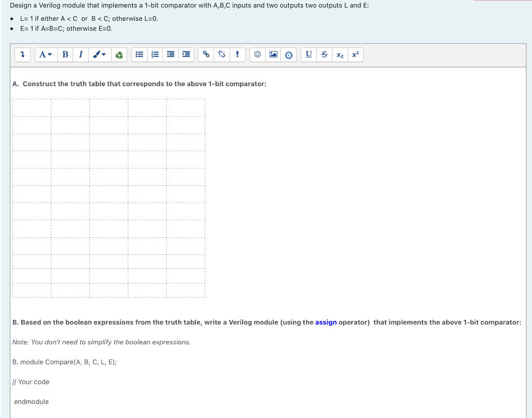The image size is (532, 418).
Task: Open the emoji picker smiley icon
Action: (x=258, y=55)
